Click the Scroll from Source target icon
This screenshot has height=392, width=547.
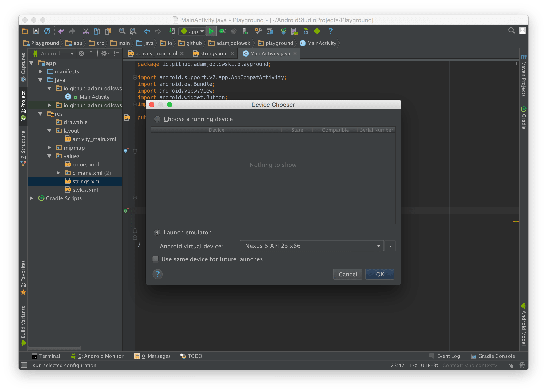point(81,54)
